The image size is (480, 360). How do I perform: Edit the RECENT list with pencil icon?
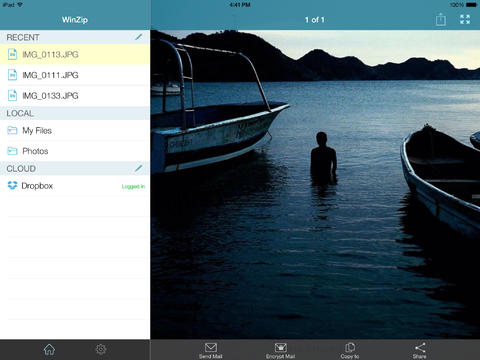139,37
